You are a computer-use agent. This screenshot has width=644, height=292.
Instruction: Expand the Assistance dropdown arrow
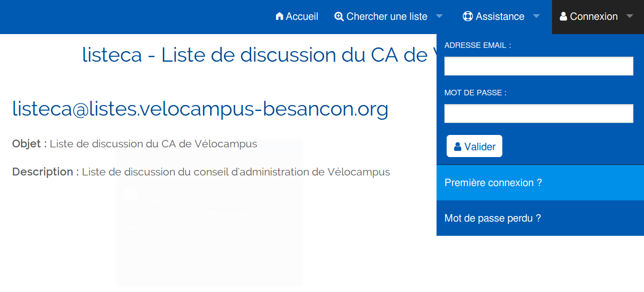[x=536, y=16]
